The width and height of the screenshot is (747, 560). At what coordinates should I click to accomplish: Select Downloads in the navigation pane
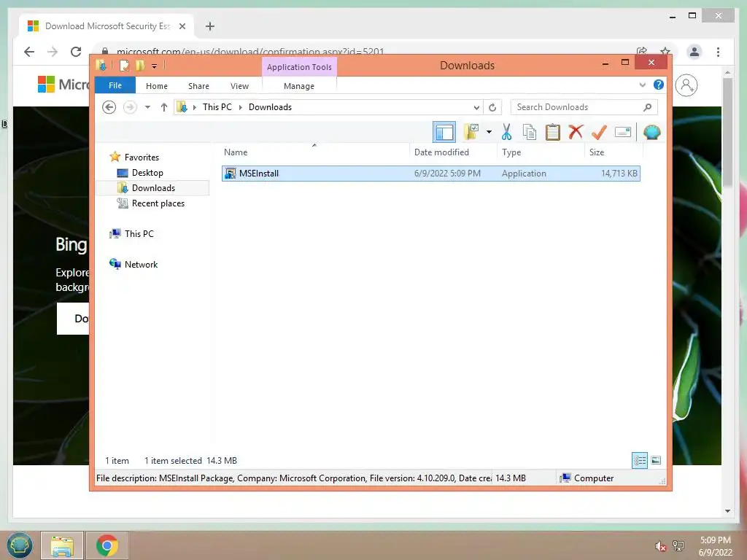[153, 187]
